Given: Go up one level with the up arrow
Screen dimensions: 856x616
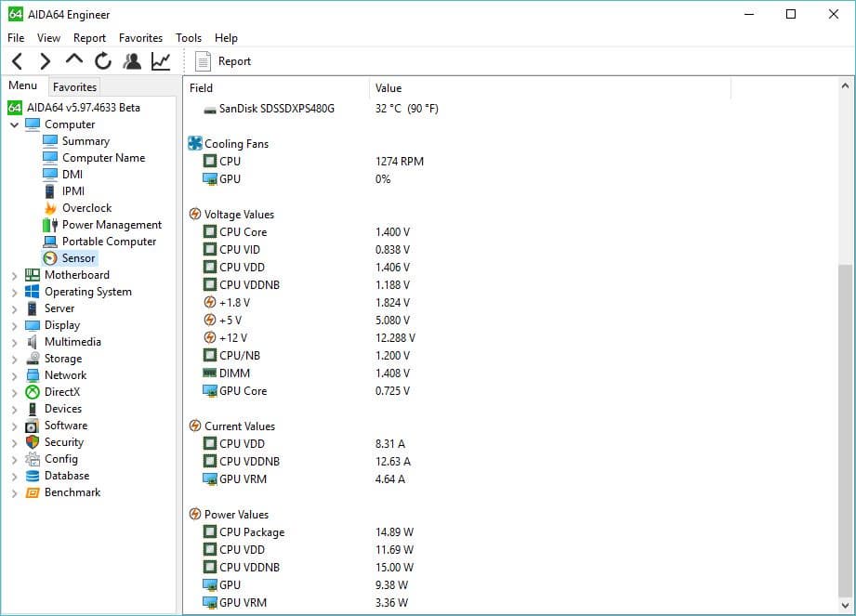Looking at the screenshot, I should coord(74,59).
